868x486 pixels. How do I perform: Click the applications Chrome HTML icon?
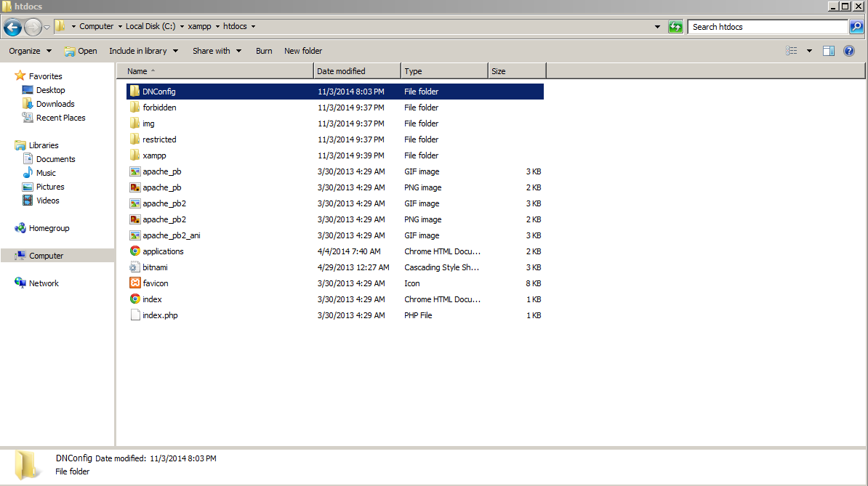[134, 251]
